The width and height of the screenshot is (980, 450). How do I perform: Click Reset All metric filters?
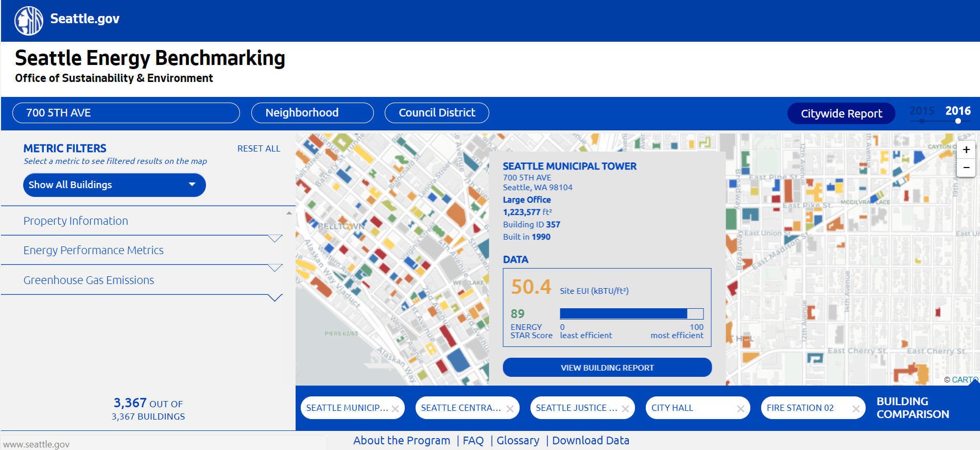tap(259, 148)
